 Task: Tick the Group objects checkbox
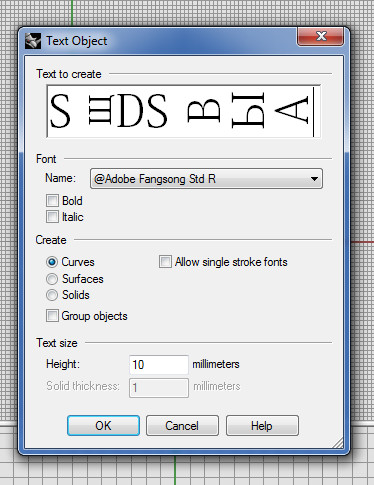pyautogui.click(x=52, y=316)
